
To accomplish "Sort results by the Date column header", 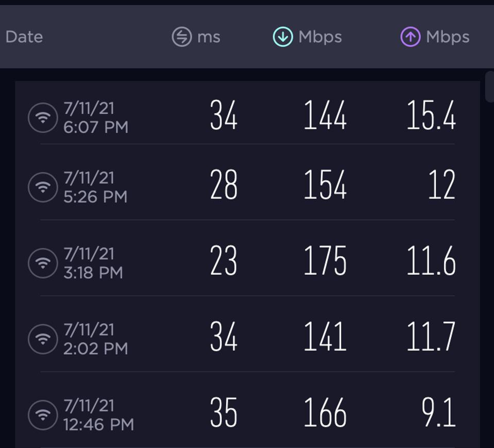I will tap(24, 37).
